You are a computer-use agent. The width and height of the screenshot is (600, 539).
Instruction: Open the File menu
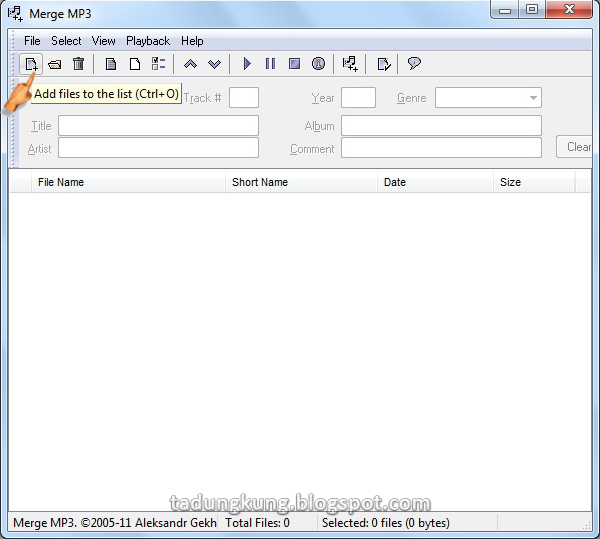click(x=32, y=41)
